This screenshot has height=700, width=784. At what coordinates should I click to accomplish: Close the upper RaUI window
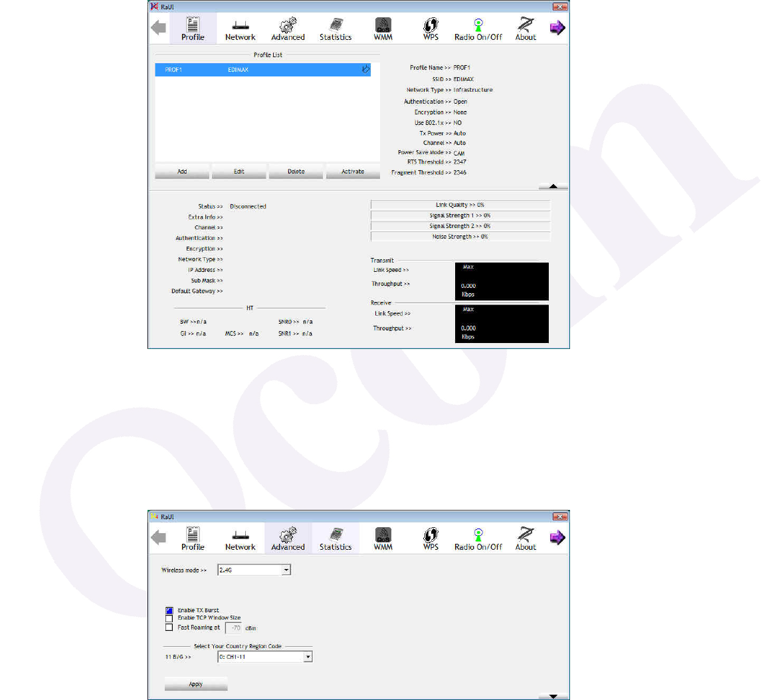point(559,7)
